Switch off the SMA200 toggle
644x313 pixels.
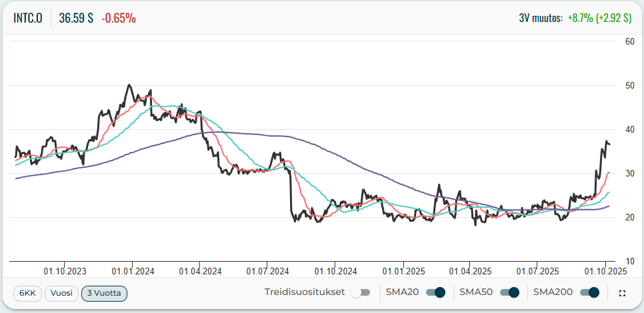point(589,292)
